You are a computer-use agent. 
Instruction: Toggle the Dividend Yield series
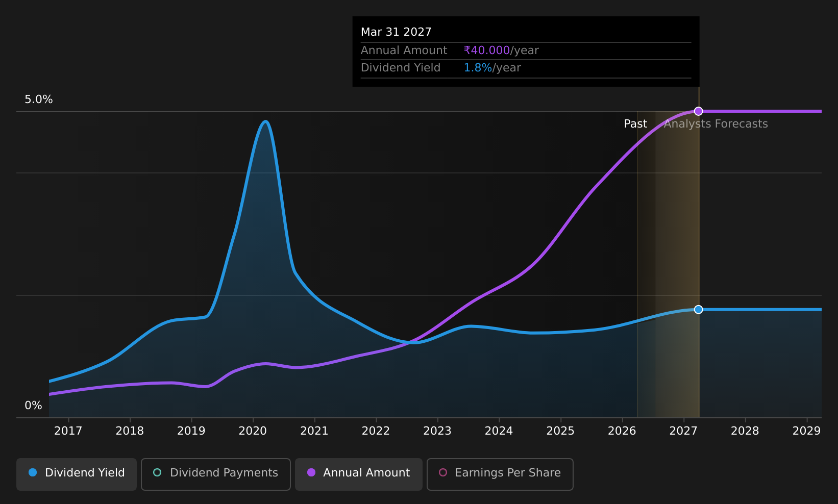click(77, 474)
